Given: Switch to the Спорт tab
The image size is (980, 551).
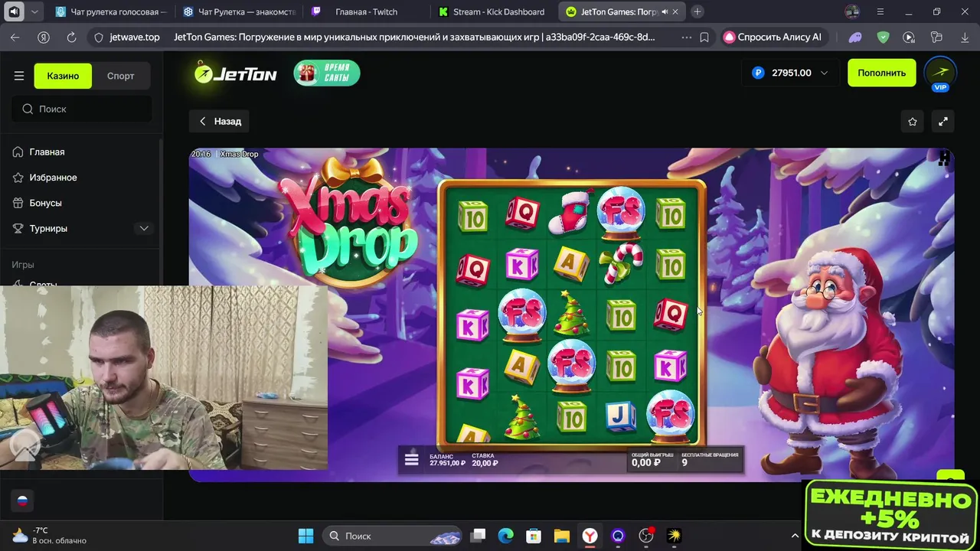Looking at the screenshot, I should point(121,76).
